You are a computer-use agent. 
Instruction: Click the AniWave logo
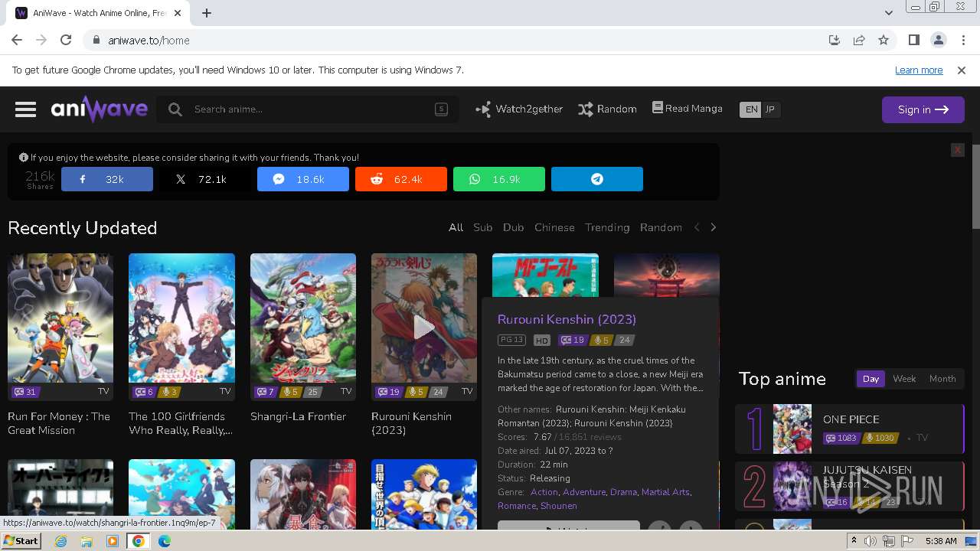point(100,109)
